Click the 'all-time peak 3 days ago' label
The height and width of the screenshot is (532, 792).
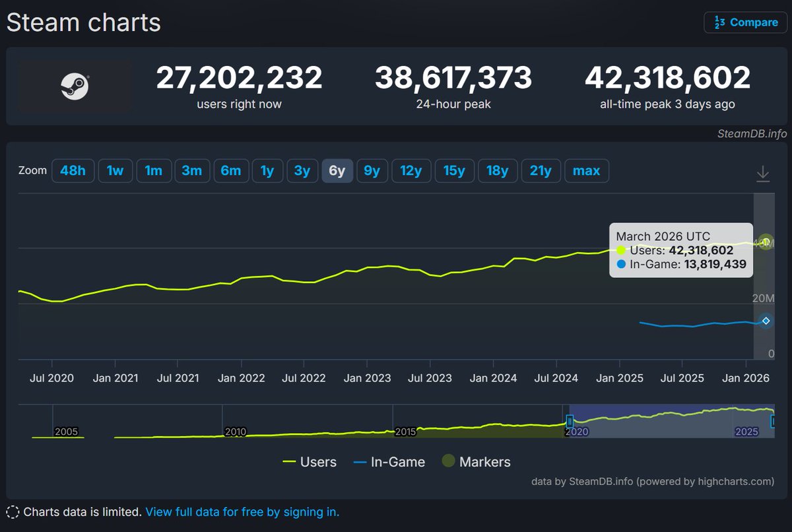point(668,104)
